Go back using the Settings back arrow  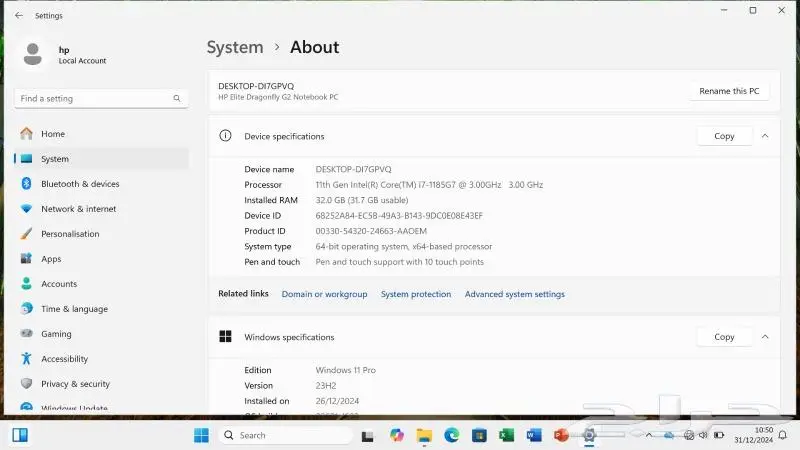pos(19,15)
